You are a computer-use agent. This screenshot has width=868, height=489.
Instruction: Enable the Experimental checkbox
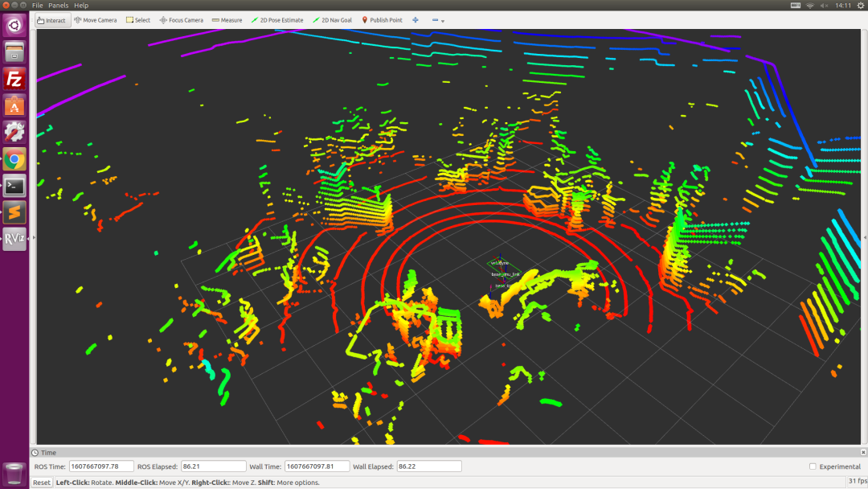coord(813,466)
